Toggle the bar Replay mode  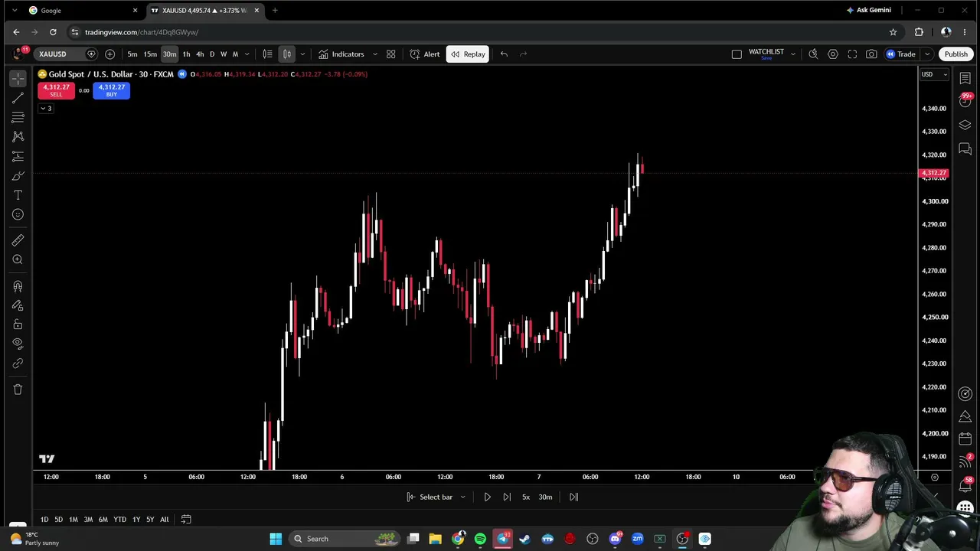click(468, 54)
